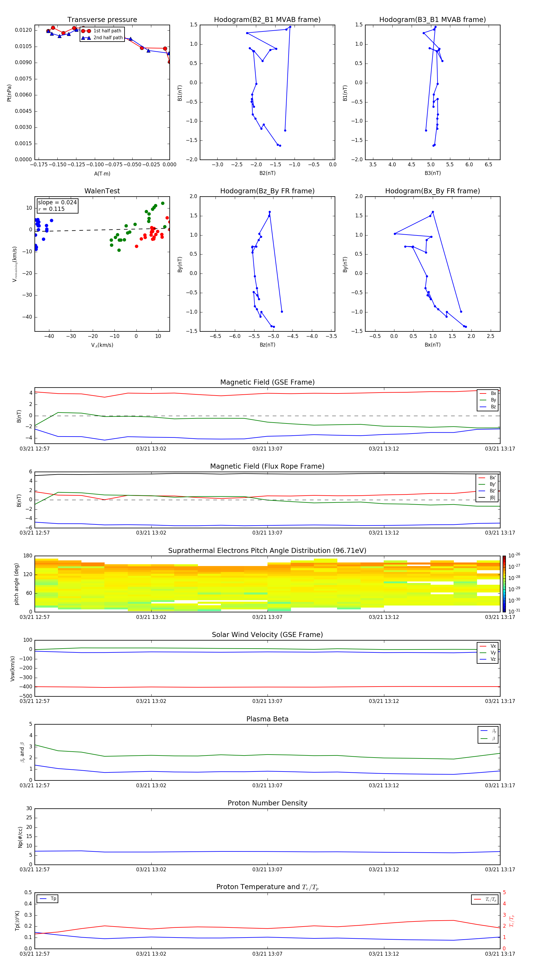
Task: Click the 10^-31 colorbar tick label
Action: [x=514, y=611]
